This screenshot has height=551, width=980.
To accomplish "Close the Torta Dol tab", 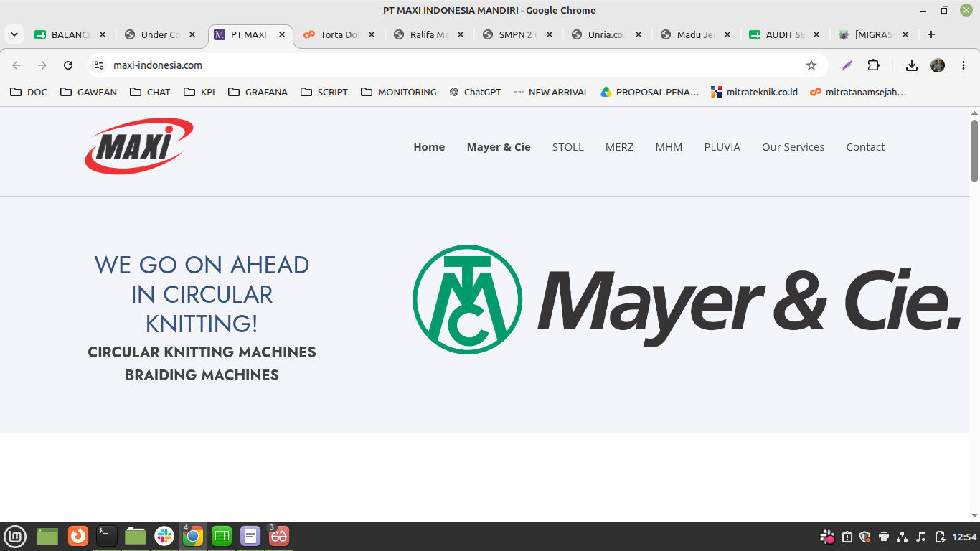I will 371,34.
